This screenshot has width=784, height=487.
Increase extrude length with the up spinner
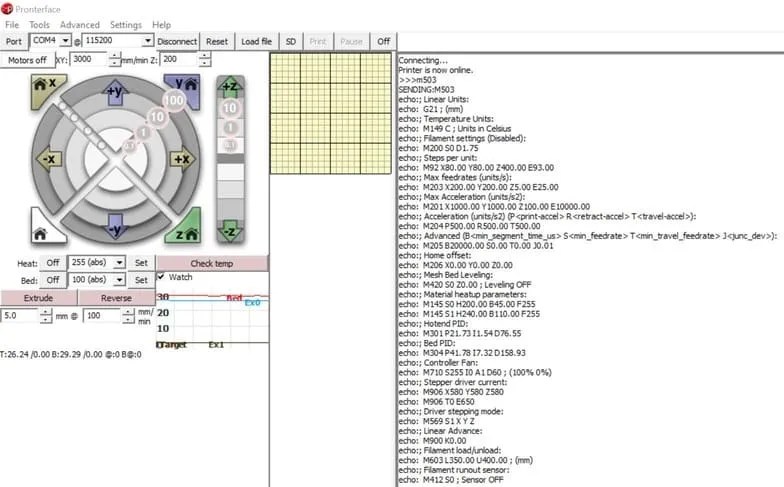46,312
